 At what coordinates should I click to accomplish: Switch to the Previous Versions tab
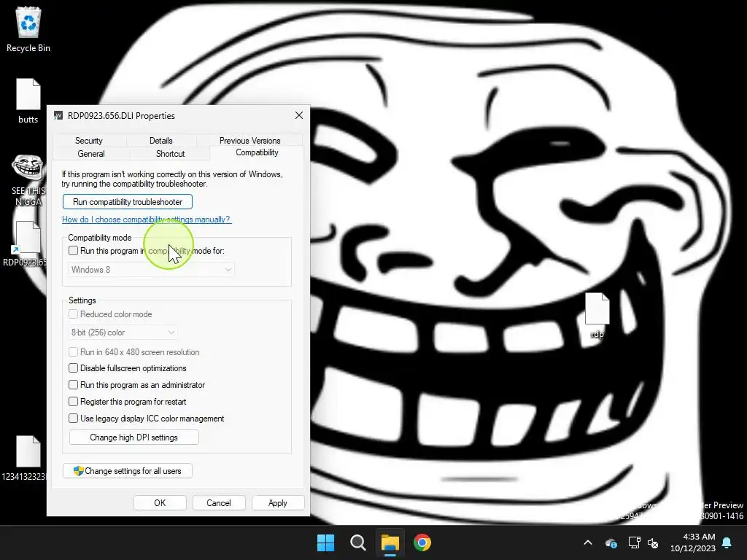249,141
